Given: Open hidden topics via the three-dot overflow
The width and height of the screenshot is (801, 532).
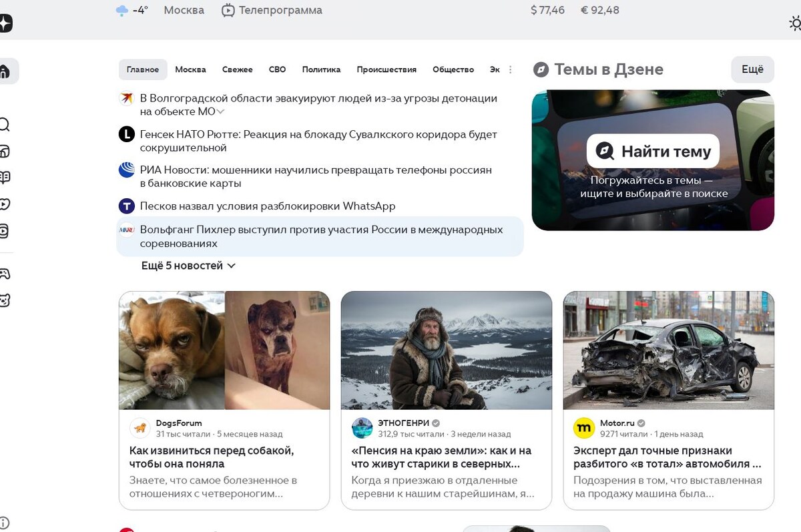Looking at the screenshot, I should click(510, 69).
